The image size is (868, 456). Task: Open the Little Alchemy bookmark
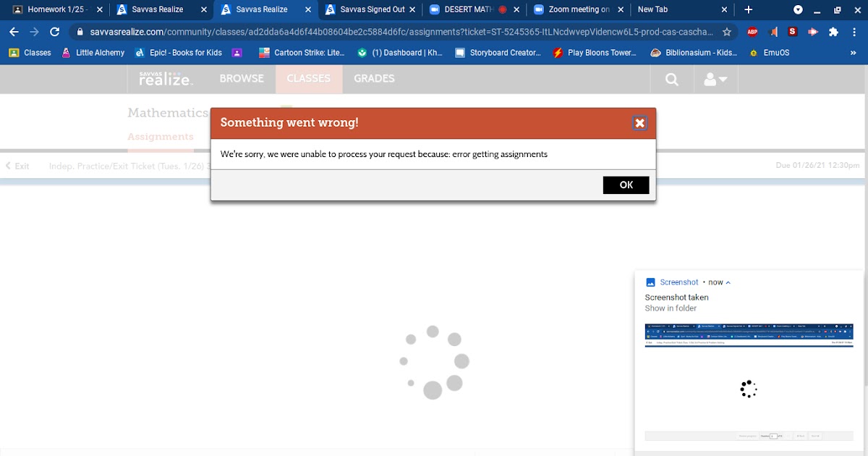pyautogui.click(x=93, y=53)
